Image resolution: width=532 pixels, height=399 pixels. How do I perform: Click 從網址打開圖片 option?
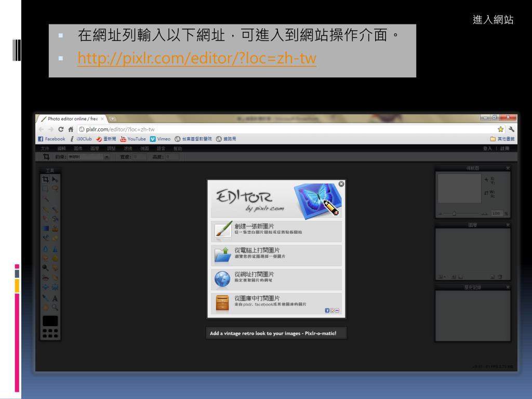[276, 278]
